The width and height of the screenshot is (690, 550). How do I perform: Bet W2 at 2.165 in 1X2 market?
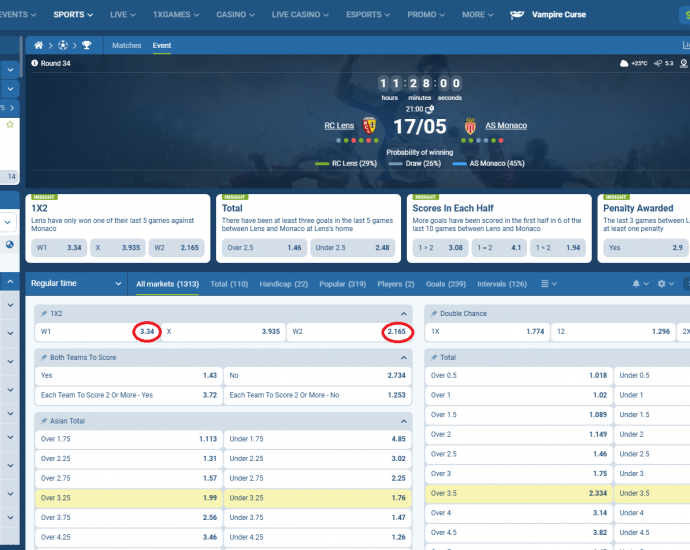[x=349, y=332]
